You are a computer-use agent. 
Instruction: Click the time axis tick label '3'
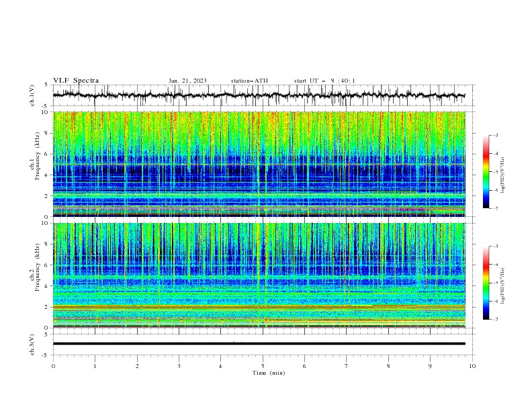pos(179,366)
